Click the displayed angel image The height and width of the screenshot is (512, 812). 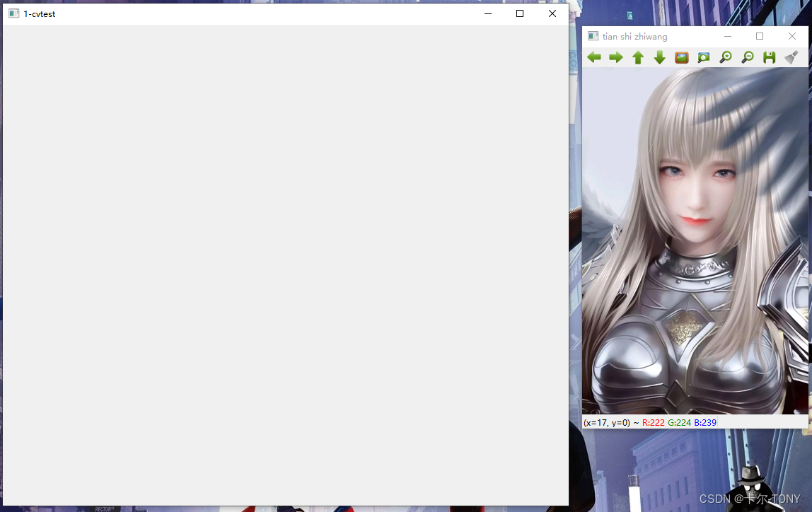[695, 240]
